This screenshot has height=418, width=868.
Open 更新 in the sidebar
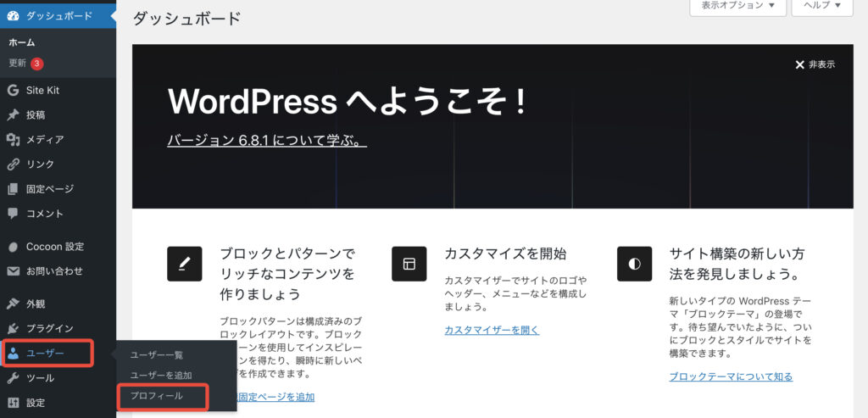tap(17, 63)
